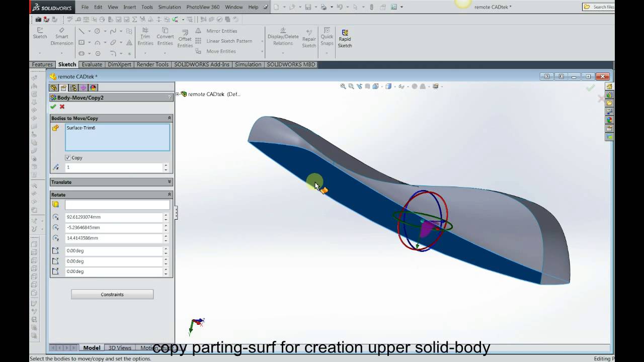
Task: Collapse the Rotate section
Action: click(x=170, y=194)
